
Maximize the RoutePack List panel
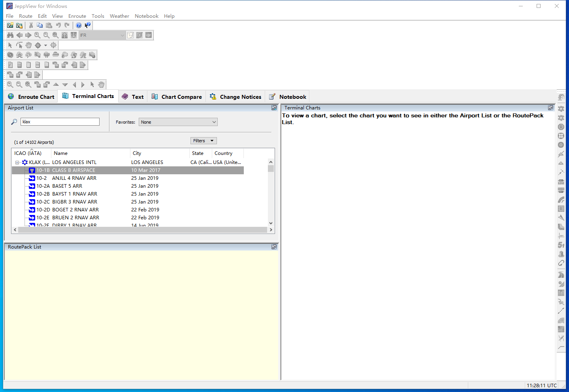click(x=274, y=247)
